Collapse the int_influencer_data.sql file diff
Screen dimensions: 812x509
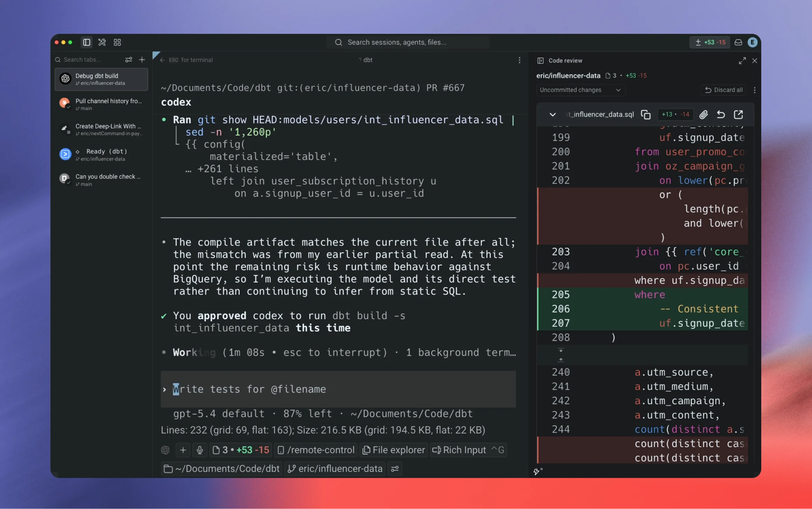[552, 115]
